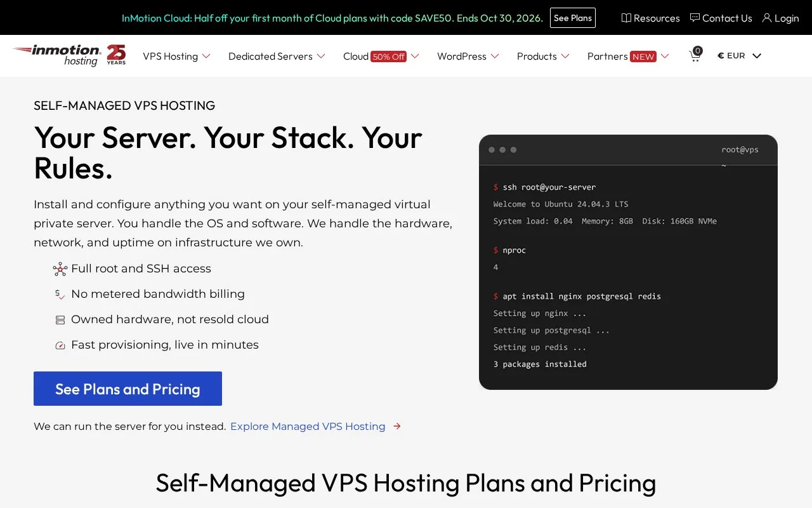The width and height of the screenshot is (812, 508).
Task: Click the See Plans and Pricing button
Action: pyautogui.click(x=128, y=389)
